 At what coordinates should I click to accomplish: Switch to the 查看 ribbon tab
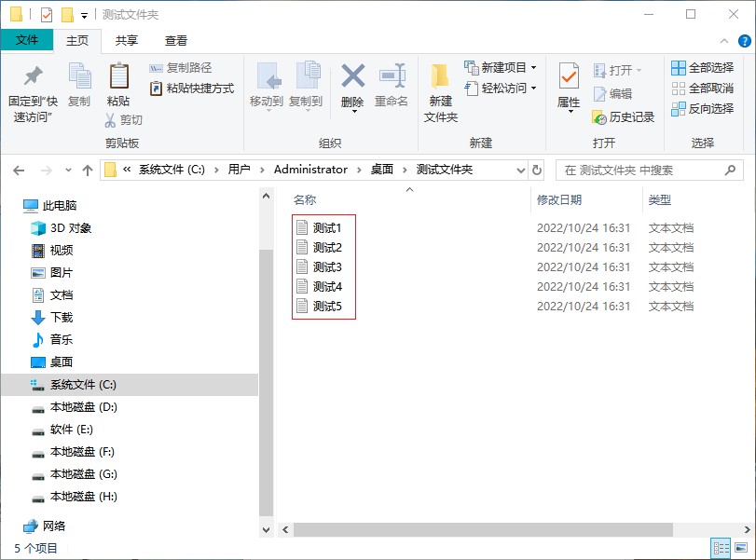tap(176, 40)
